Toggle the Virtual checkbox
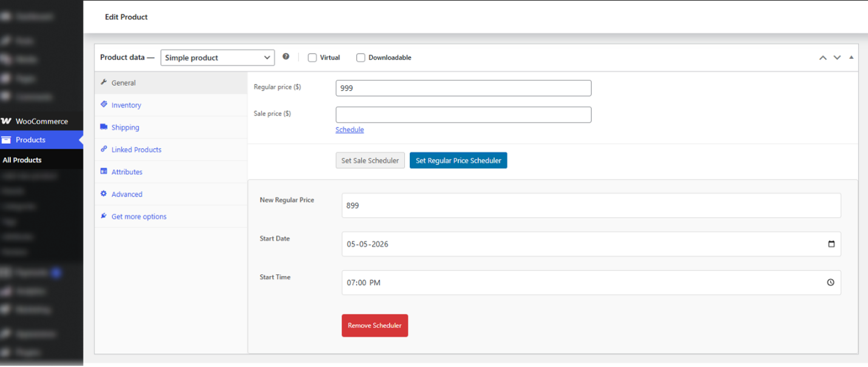The height and width of the screenshot is (367, 868). (x=312, y=58)
